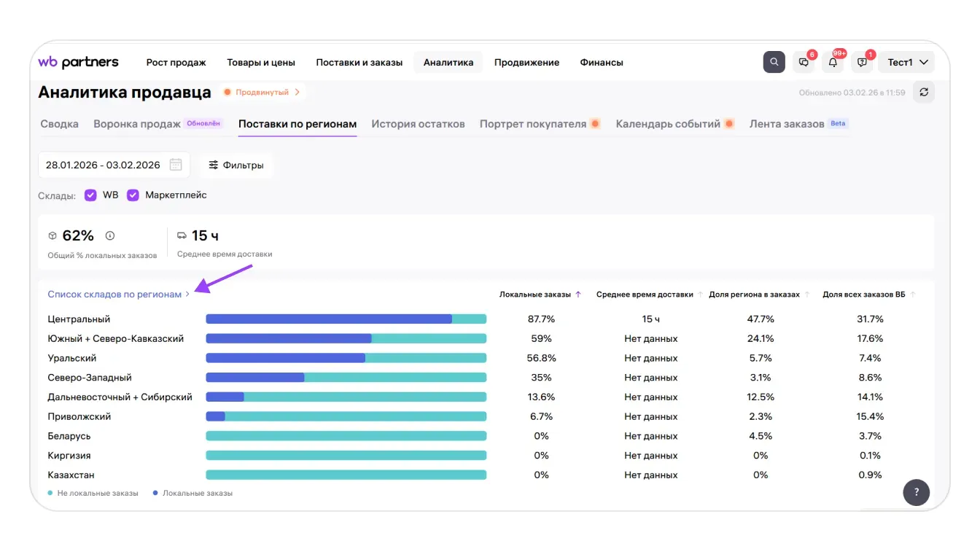The height and width of the screenshot is (557, 980).
Task: Expand the Продвинутый plan chevron
Action: [297, 93]
